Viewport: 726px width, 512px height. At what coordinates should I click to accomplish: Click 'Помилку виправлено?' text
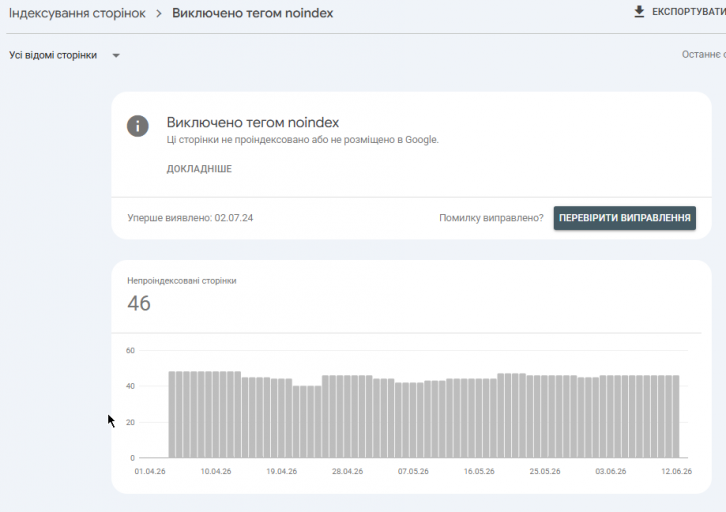point(491,218)
